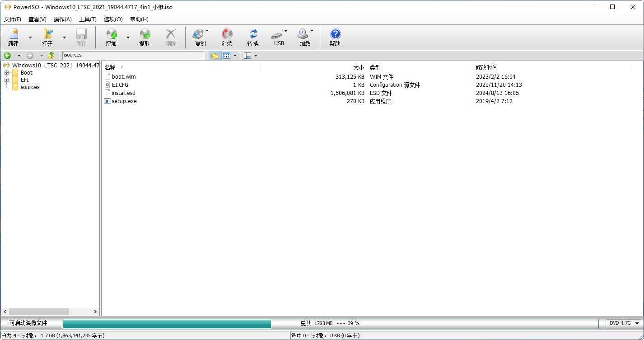Click the green back navigation button
The width and height of the screenshot is (644, 340).
click(x=7, y=55)
